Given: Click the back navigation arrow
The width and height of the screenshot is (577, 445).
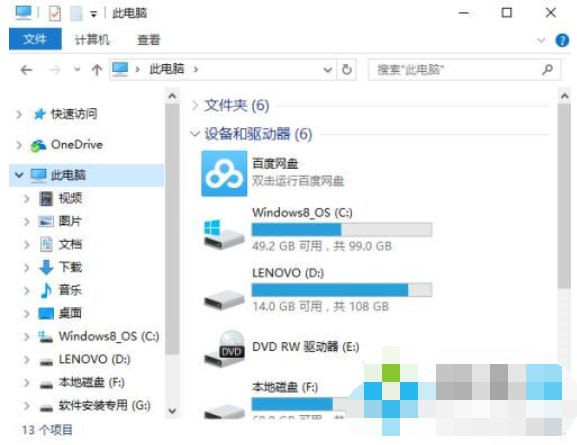Looking at the screenshot, I should click(26, 69).
